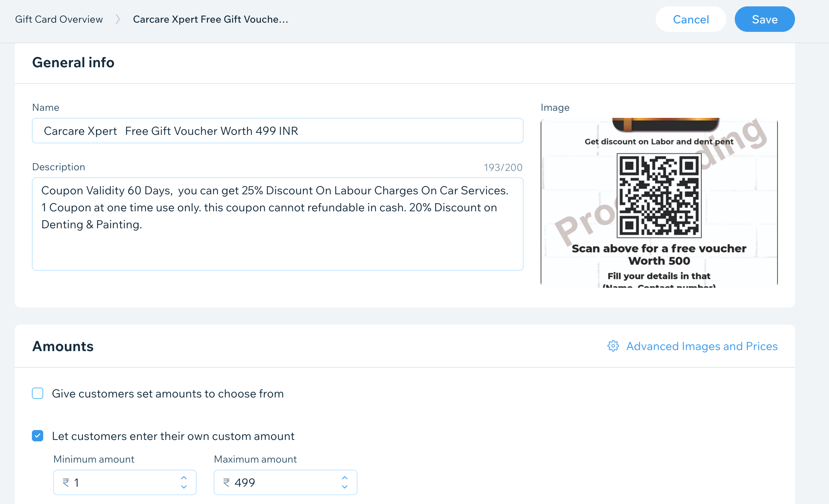Uncheck custom amount checkbox
The height and width of the screenshot is (504, 829).
tap(38, 436)
